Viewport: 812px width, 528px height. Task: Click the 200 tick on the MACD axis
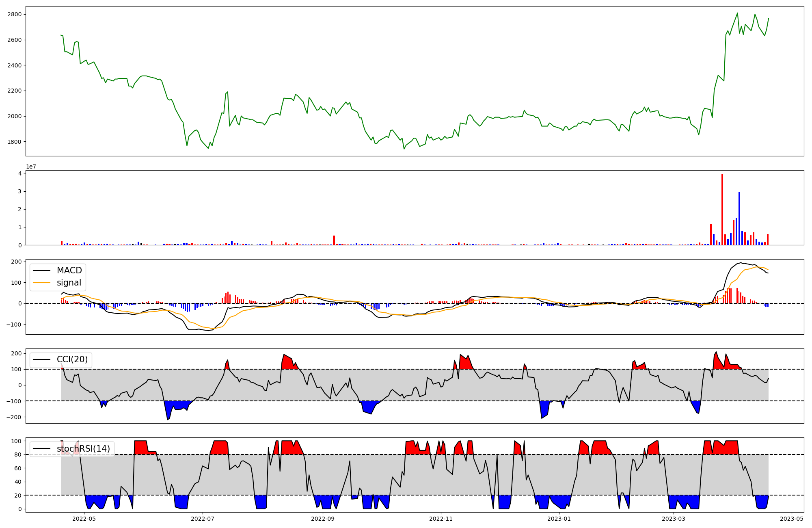point(17,262)
